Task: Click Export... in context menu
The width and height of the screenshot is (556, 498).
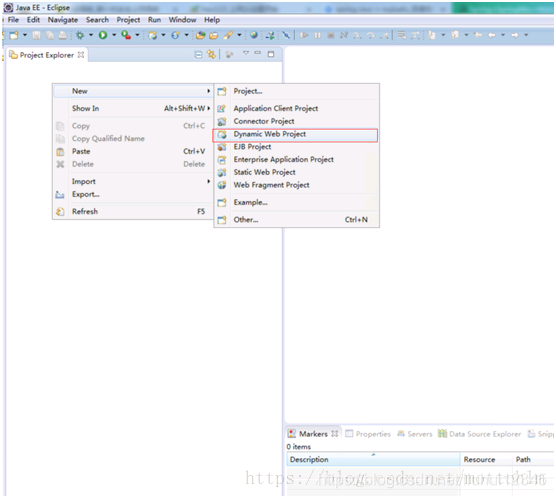Action: [x=133, y=194]
